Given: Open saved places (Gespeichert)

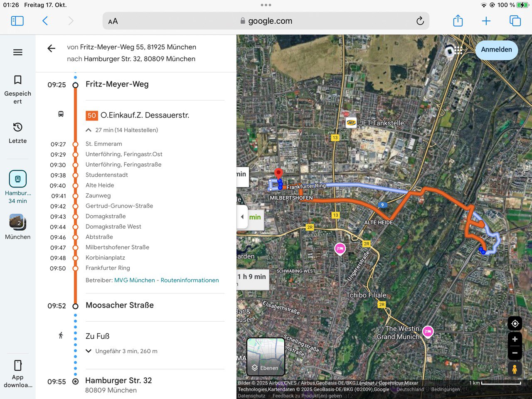Looking at the screenshot, I should (17, 89).
